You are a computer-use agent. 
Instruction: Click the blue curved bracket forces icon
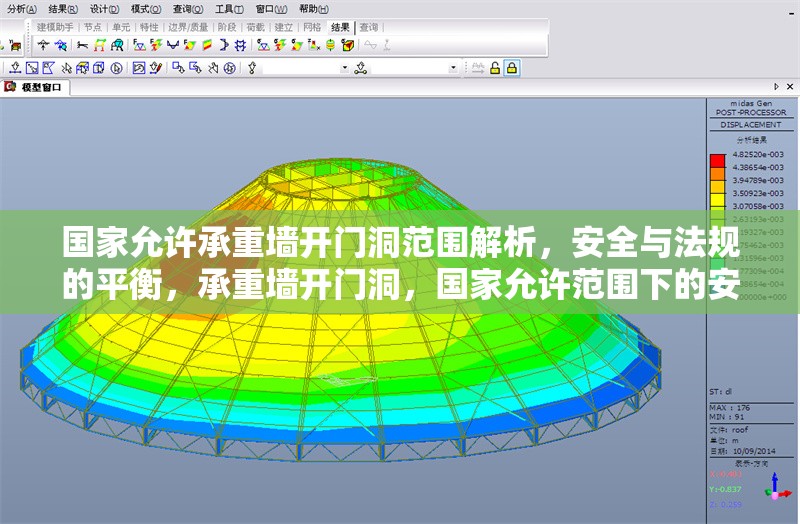click(x=223, y=45)
